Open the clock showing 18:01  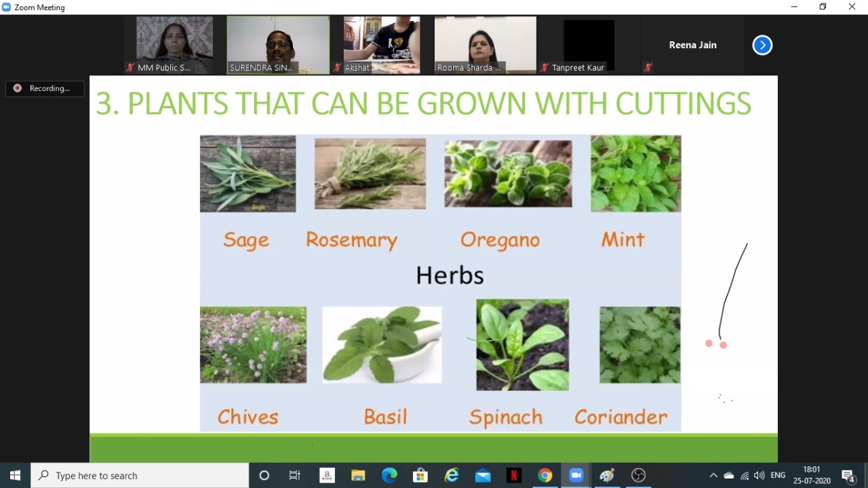(812, 475)
